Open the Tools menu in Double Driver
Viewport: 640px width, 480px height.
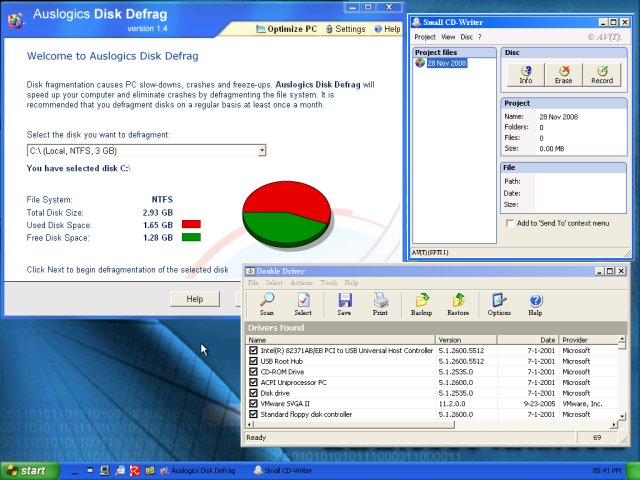[329, 282]
